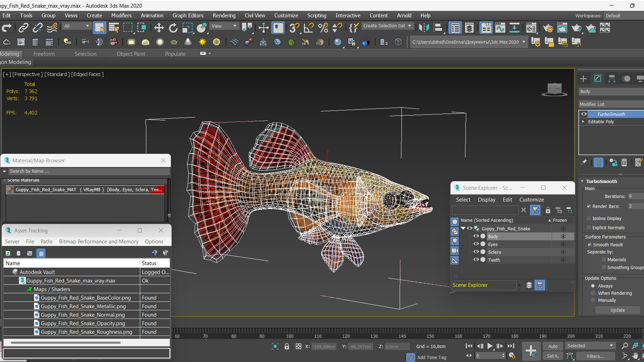Open the Rendering menu
The image size is (644, 362).
click(x=224, y=15)
